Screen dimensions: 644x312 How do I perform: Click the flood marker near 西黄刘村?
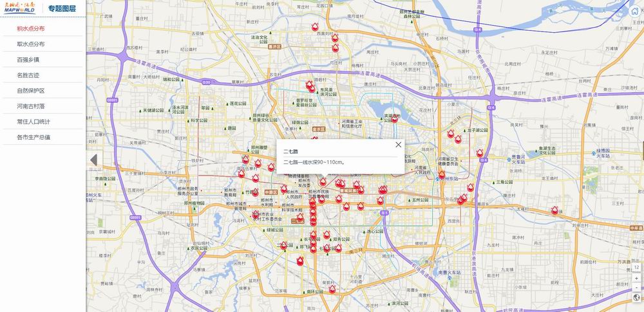315,27
